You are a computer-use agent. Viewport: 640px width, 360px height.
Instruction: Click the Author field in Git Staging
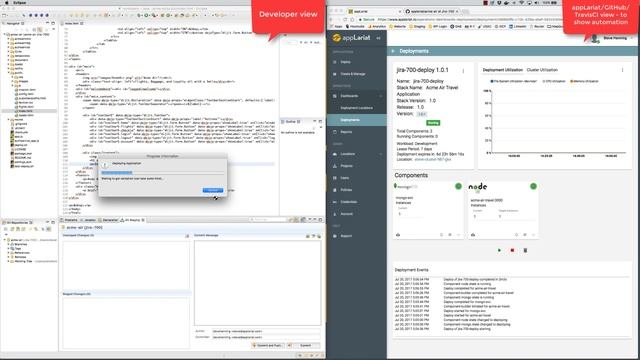tap(266, 331)
